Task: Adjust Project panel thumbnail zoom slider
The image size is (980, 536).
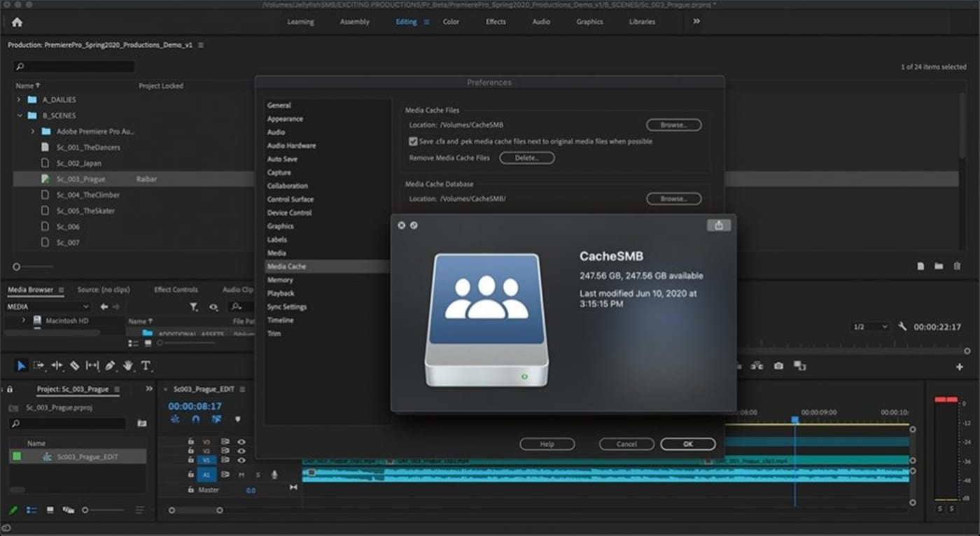Action: tap(85, 510)
